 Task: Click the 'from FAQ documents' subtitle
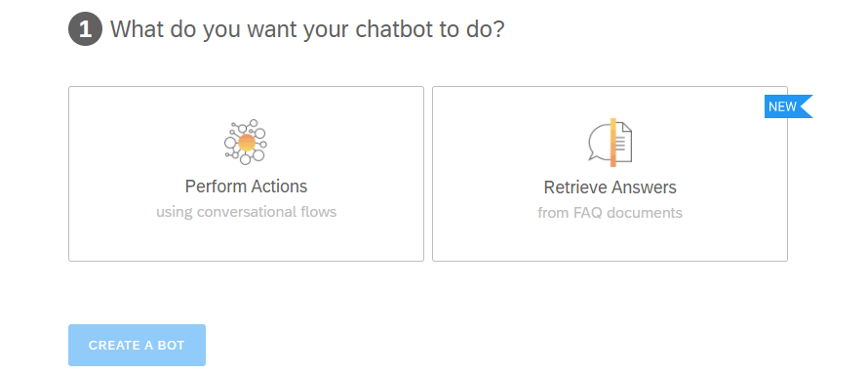pyautogui.click(x=610, y=213)
